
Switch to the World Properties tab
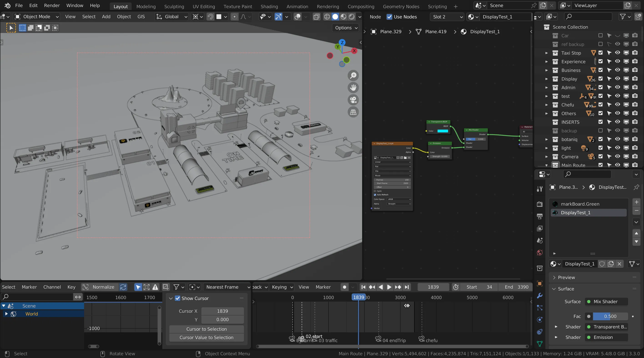[x=539, y=253]
